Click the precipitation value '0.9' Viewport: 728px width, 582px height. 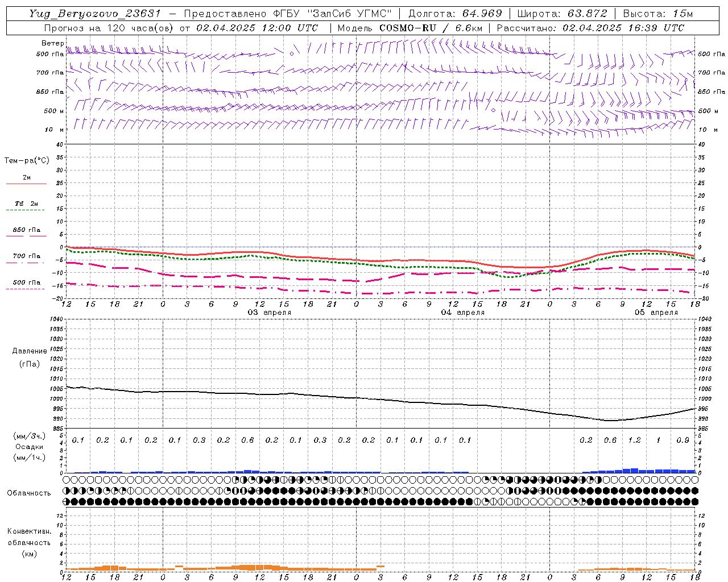coord(683,440)
